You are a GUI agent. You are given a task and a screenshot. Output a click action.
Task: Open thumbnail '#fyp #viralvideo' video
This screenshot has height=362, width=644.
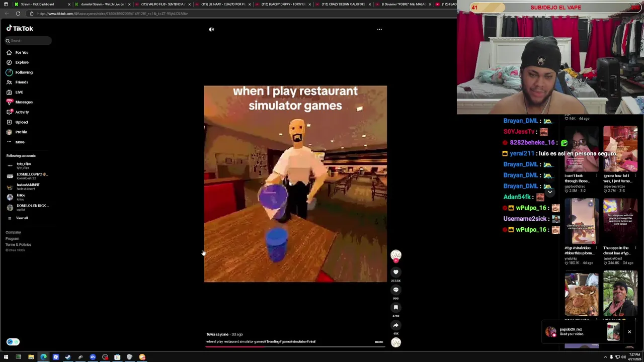582,221
